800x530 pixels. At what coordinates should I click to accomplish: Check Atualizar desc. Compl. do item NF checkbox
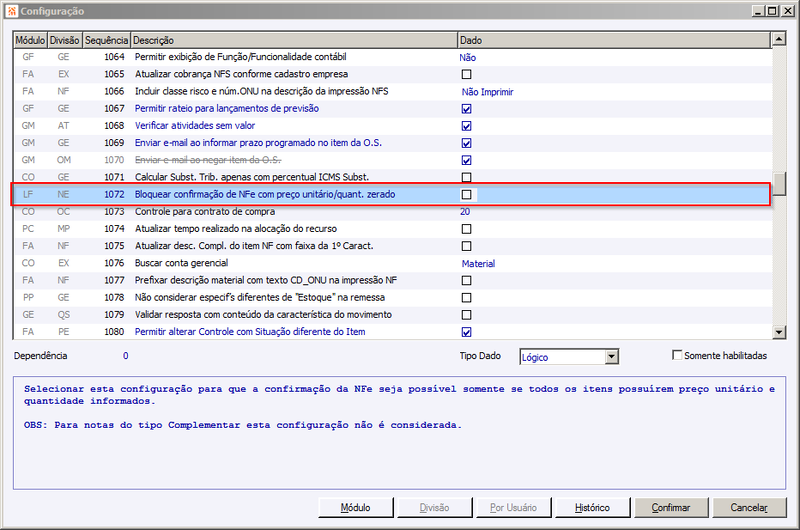pyautogui.click(x=466, y=246)
